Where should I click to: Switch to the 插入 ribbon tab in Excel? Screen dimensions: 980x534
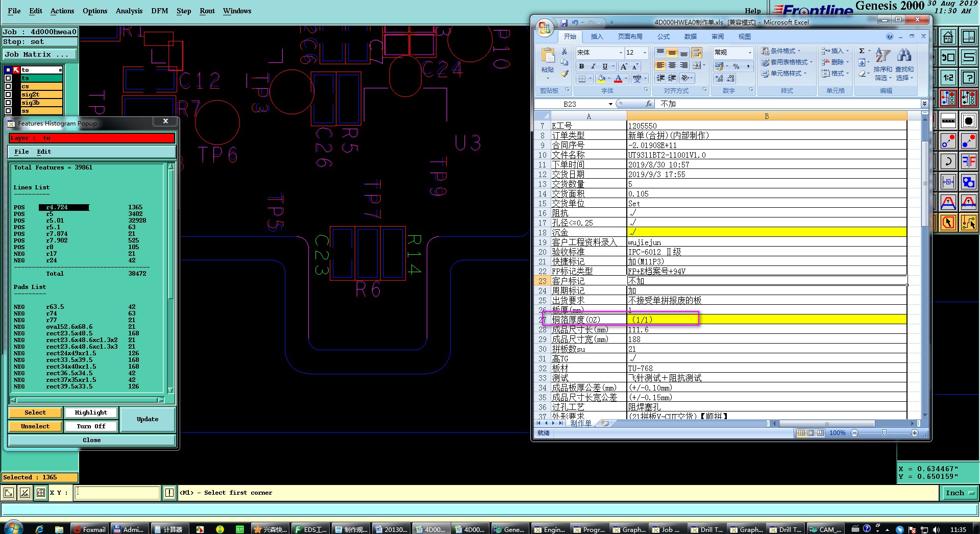pyautogui.click(x=597, y=37)
